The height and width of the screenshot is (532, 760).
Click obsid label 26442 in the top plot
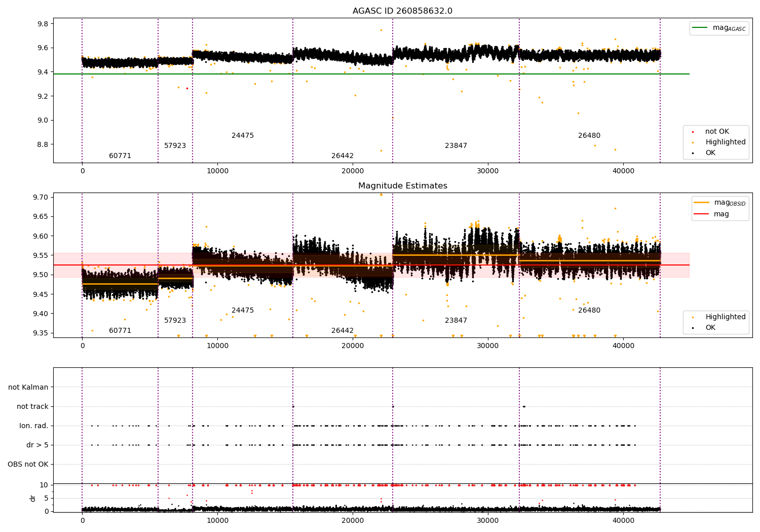(x=343, y=156)
